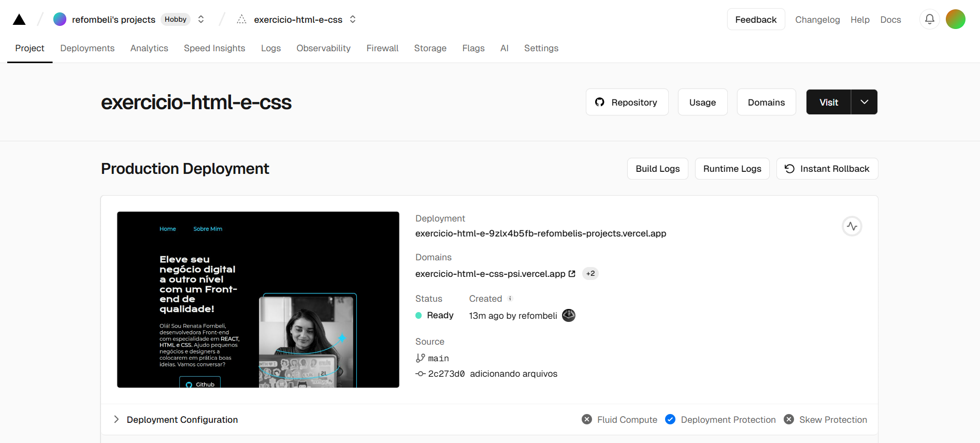Open the project switcher chevrons

tap(353, 19)
